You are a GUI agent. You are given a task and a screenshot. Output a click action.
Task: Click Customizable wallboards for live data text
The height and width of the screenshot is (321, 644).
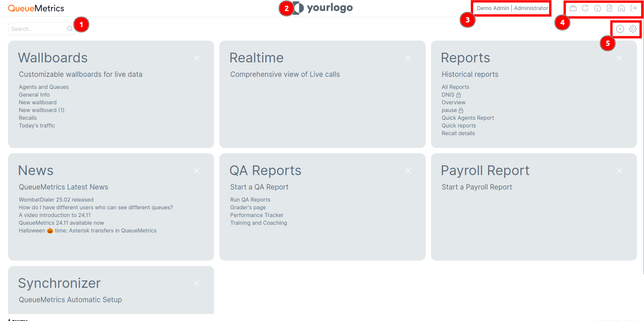coord(81,74)
